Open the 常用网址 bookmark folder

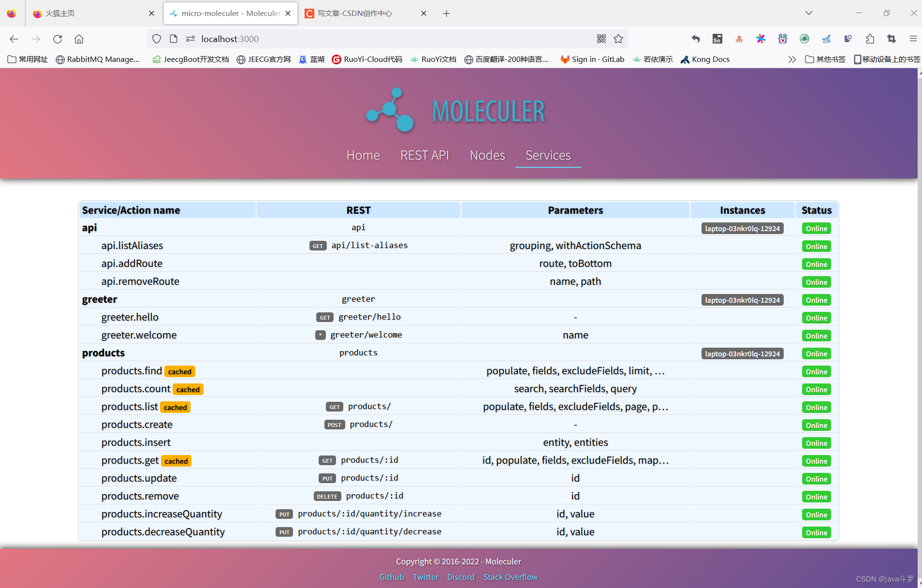coord(28,59)
